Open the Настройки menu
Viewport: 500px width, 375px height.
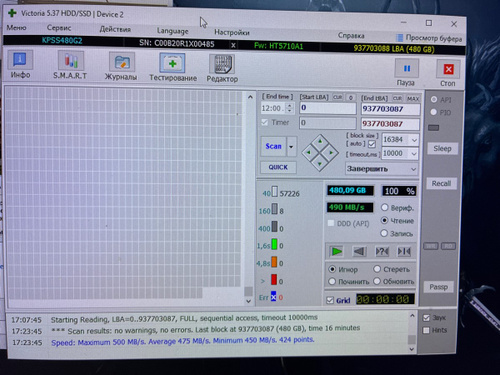pyautogui.click(x=232, y=32)
